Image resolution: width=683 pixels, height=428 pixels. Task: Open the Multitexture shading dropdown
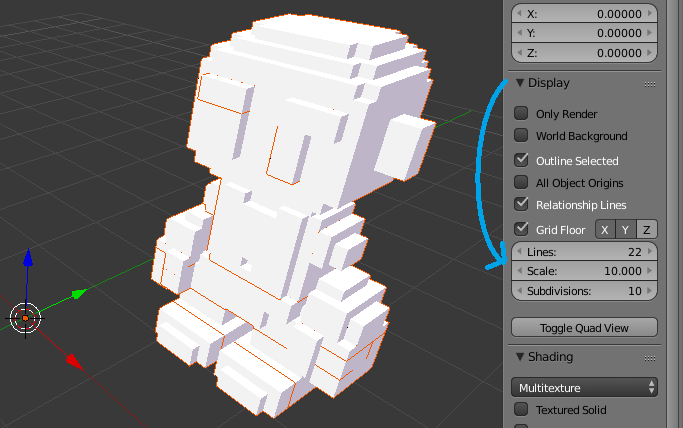coord(584,388)
